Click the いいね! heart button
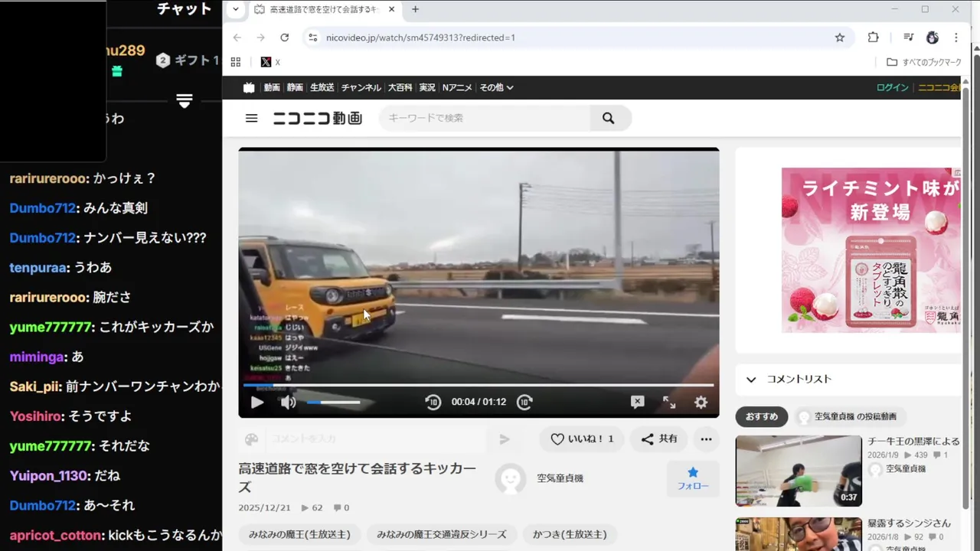The image size is (980, 551). 582,439
